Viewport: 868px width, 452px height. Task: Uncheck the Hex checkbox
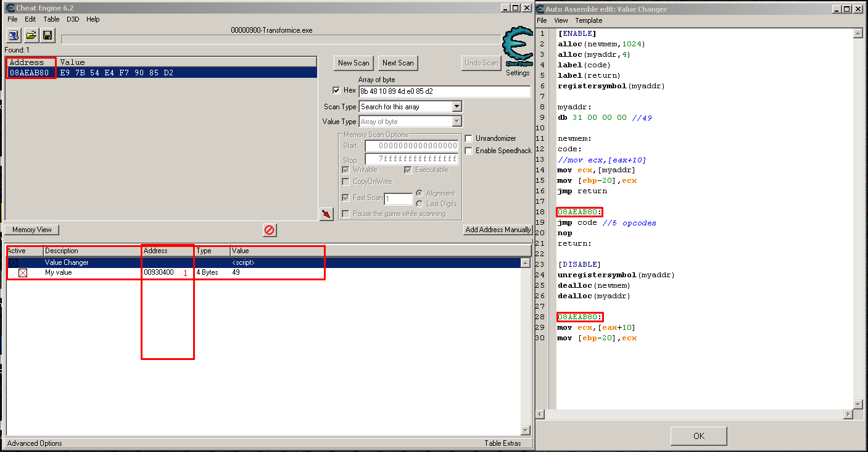pos(336,90)
